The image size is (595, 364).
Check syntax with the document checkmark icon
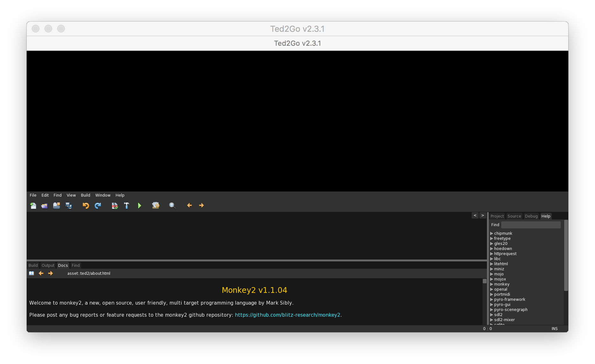pyautogui.click(x=115, y=206)
